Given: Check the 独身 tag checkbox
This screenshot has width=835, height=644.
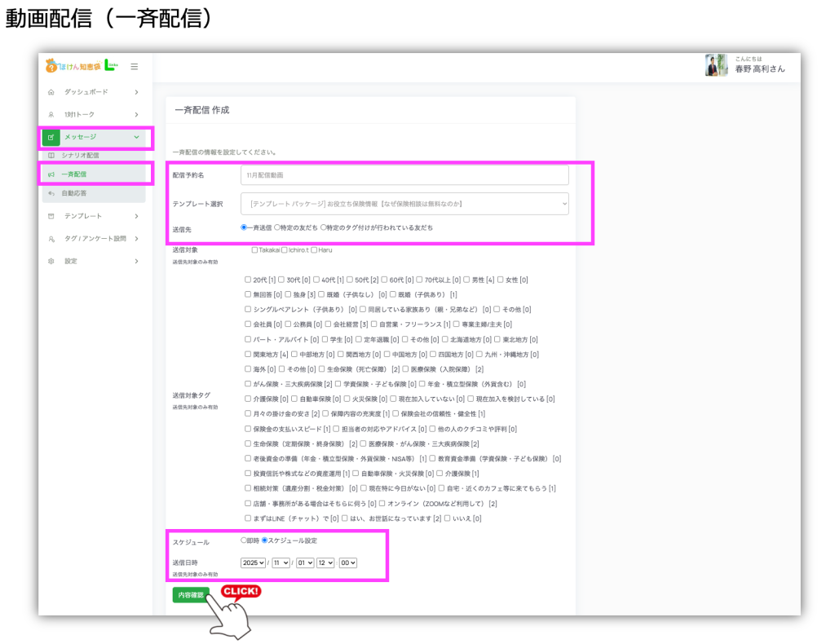Looking at the screenshot, I should (x=288, y=294).
